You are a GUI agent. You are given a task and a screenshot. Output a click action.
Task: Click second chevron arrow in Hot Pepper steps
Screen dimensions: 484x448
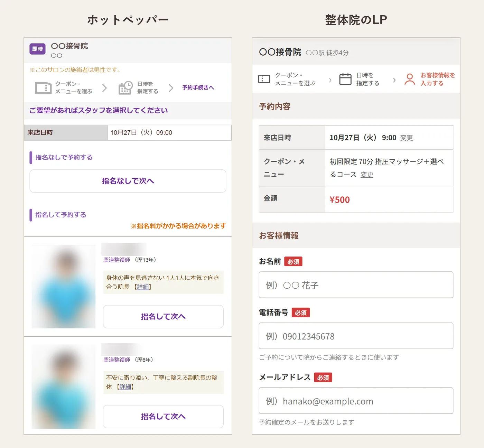[x=171, y=88]
